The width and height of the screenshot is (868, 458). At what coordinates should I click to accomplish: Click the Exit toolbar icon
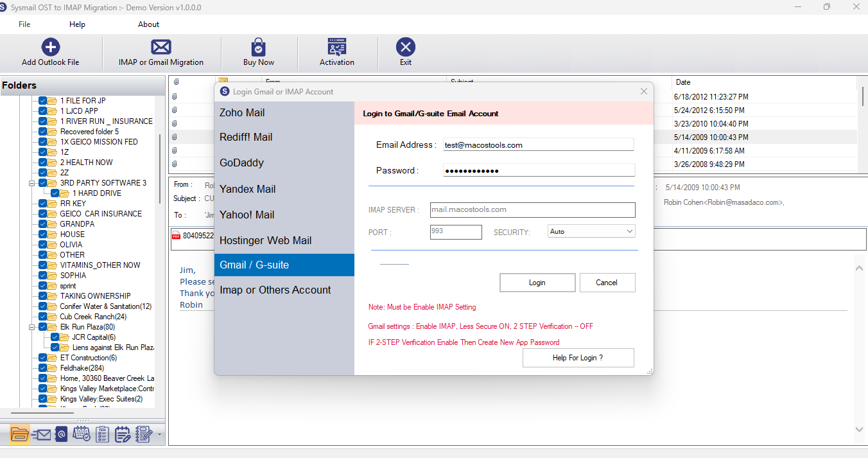pos(406,47)
